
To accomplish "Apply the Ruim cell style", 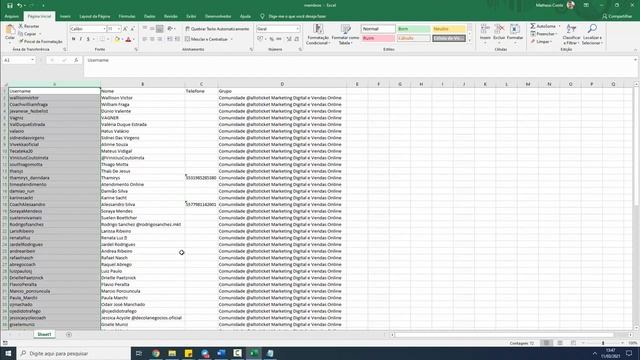I will tap(378, 38).
